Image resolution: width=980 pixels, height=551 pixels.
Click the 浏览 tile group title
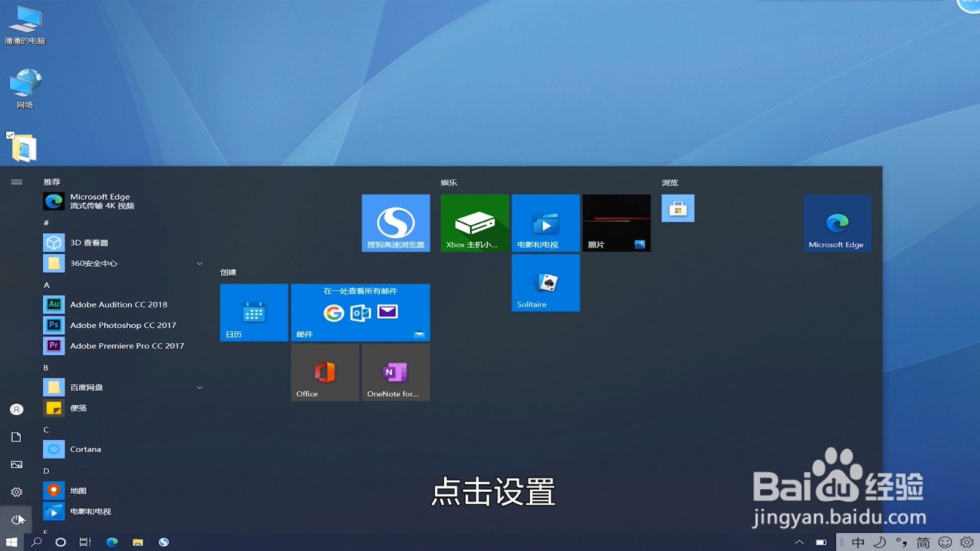tap(669, 182)
